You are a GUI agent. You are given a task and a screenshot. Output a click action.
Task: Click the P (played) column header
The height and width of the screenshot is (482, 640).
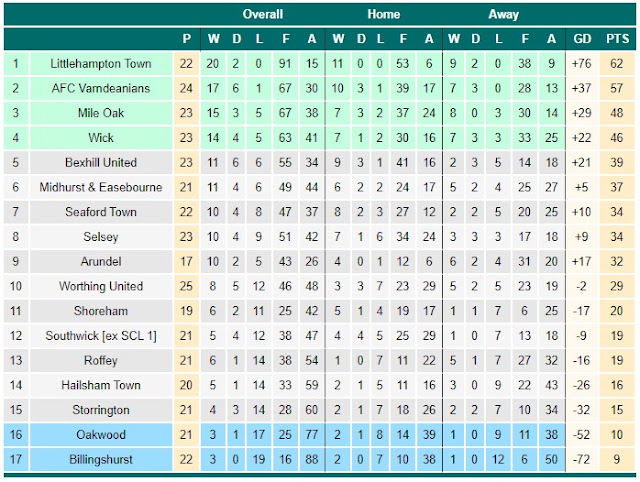coord(187,39)
